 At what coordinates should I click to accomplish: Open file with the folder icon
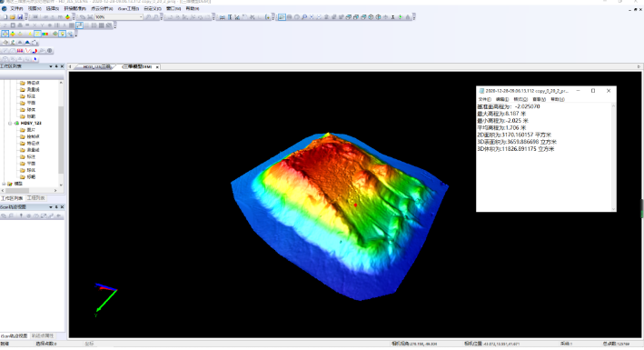(13, 17)
